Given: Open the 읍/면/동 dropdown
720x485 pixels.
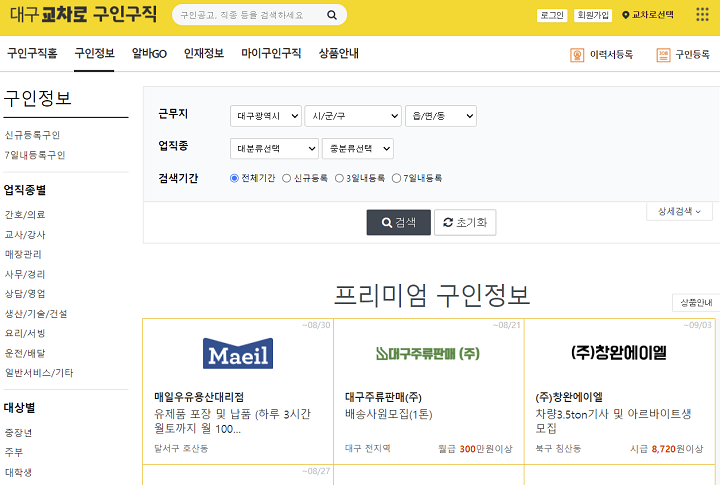Looking at the screenshot, I should 441,116.
